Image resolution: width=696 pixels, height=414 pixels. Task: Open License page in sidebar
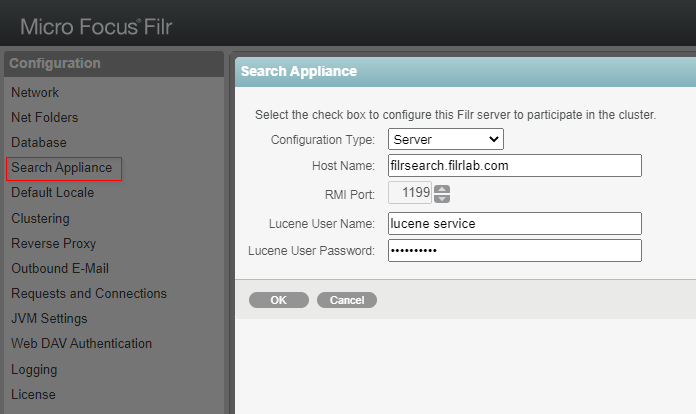click(33, 394)
